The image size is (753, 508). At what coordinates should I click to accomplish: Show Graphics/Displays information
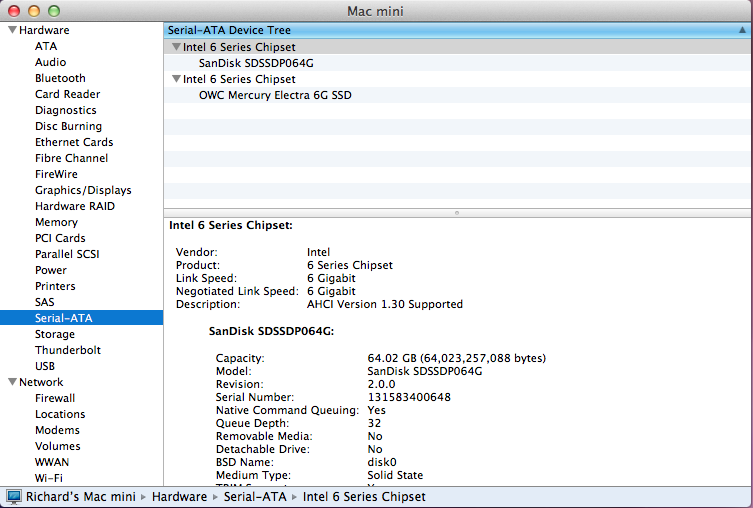[x=83, y=190]
